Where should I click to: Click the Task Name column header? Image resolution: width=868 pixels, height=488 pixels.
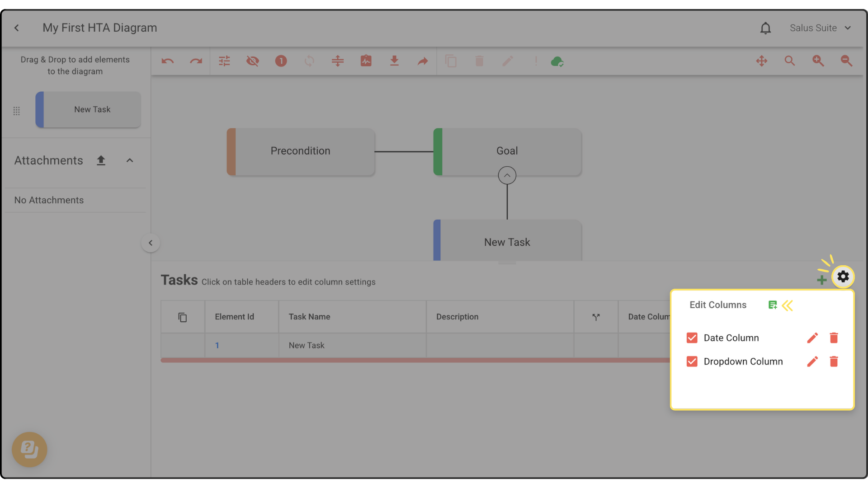[309, 317]
